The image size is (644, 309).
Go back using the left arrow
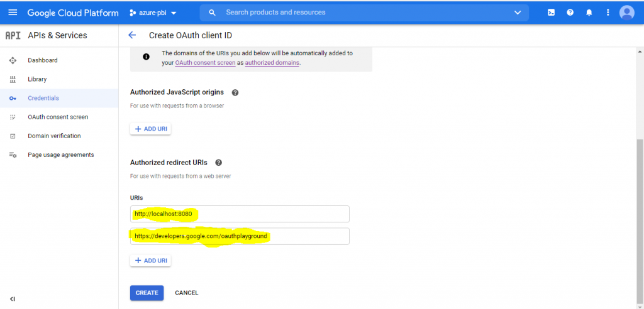coord(132,35)
